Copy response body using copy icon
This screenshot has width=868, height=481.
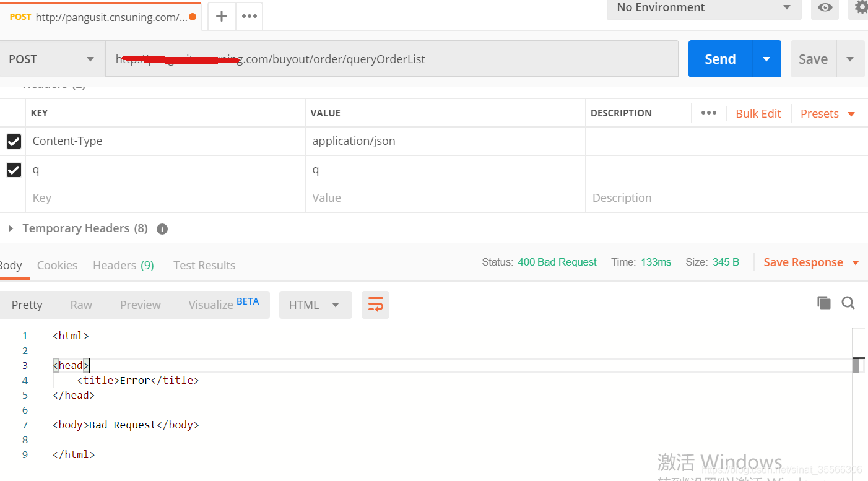823,303
